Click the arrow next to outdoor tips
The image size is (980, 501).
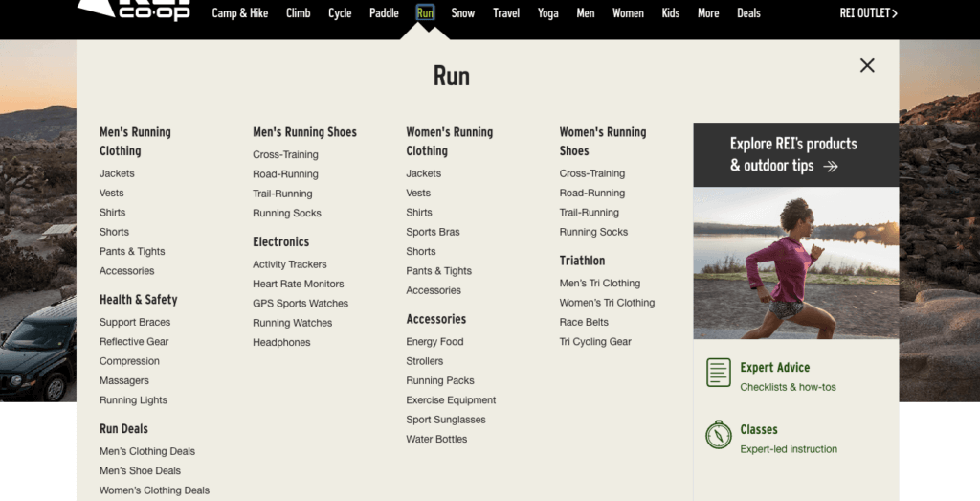[x=831, y=167]
